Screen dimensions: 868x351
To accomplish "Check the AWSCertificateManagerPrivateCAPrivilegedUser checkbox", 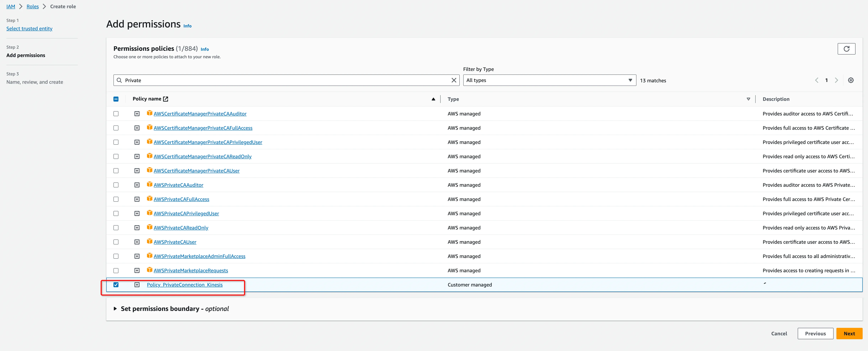I will [116, 142].
